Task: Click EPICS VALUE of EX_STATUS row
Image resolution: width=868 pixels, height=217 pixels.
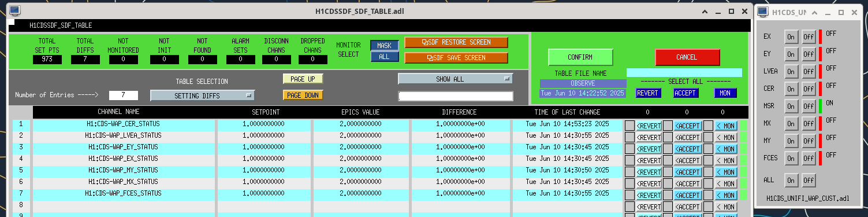Action: tap(361, 159)
